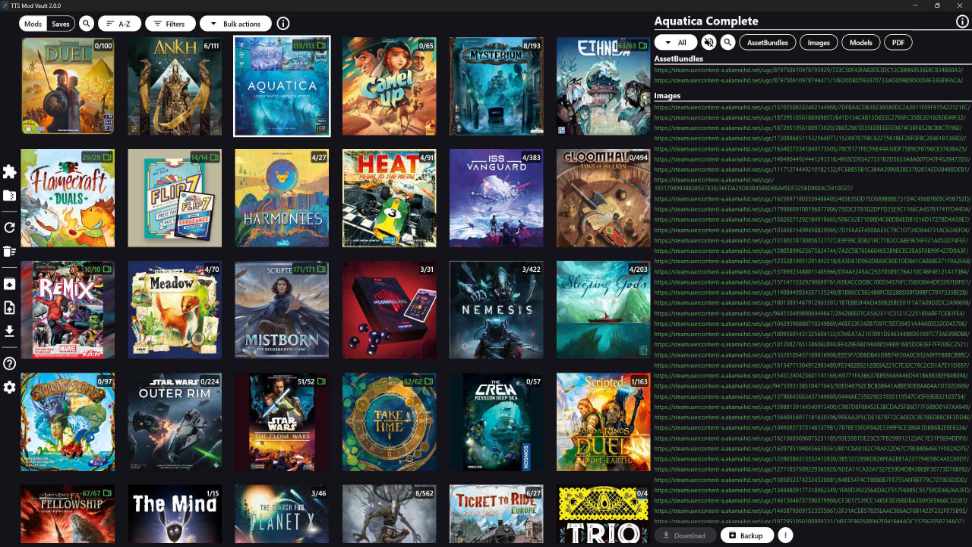Image resolution: width=972 pixels, height=547 pixels.
Task: Select the Sleeping Gods mod
Action: pyautogui.click(x=603, y=309)
